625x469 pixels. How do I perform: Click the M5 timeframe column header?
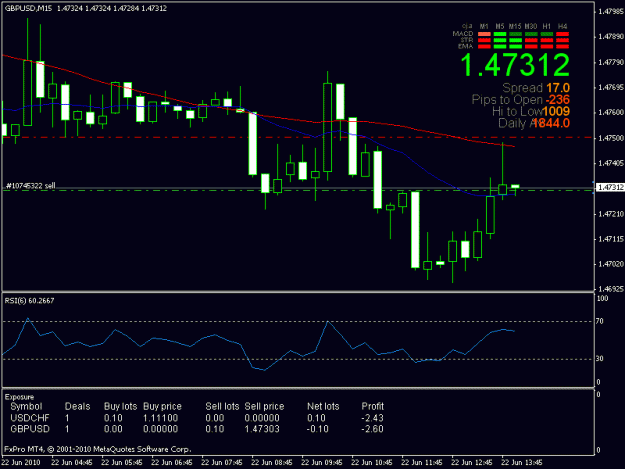pyautogui.click(x=500, y=26)
